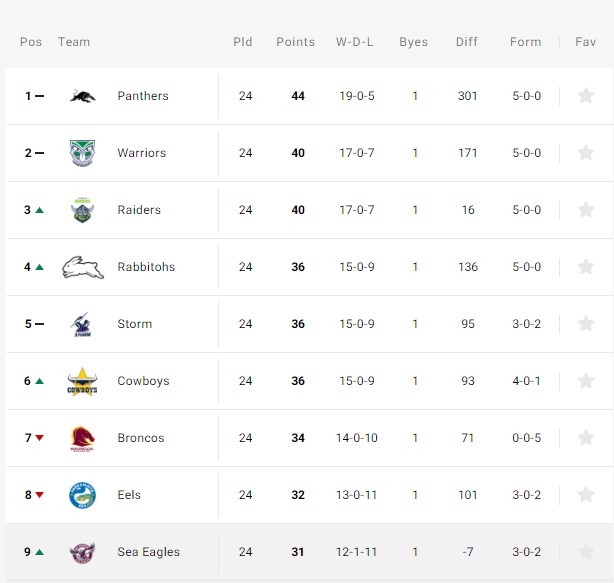The height and width of the screenshot is (583, 614).
Task: Open the Rabbitohs team name link
Action: coord(146,267)
